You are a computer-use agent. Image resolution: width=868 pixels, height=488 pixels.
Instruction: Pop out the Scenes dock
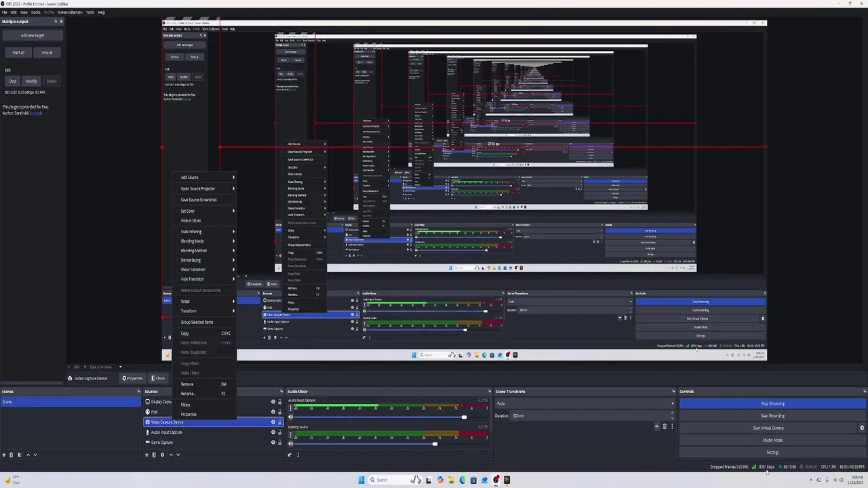click(138, 391)
